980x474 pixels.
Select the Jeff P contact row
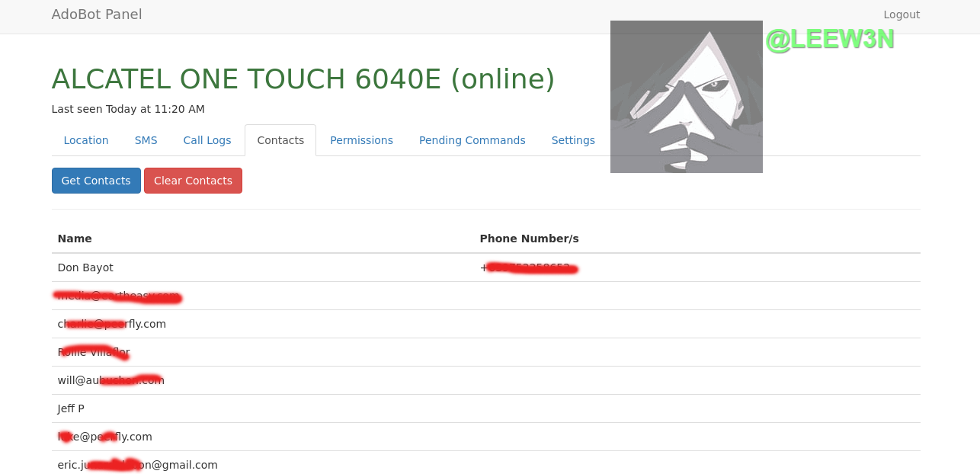tap(71, 408)
